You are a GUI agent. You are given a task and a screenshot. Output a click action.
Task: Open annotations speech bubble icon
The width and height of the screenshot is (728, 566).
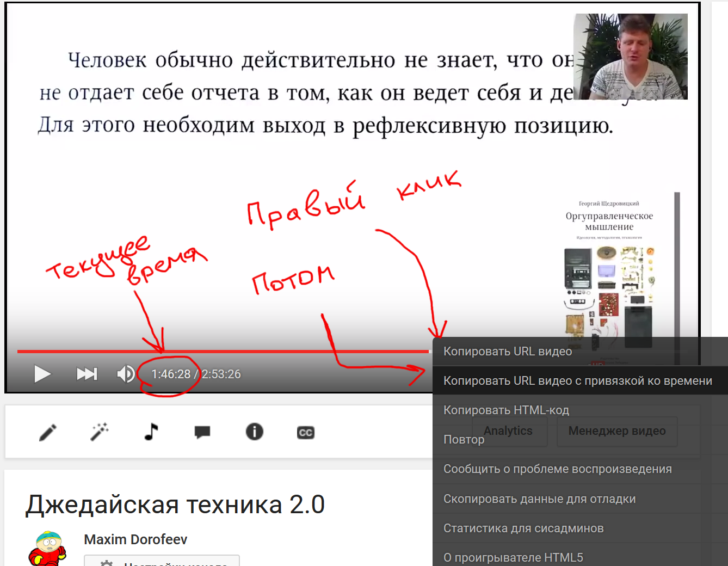202,432
